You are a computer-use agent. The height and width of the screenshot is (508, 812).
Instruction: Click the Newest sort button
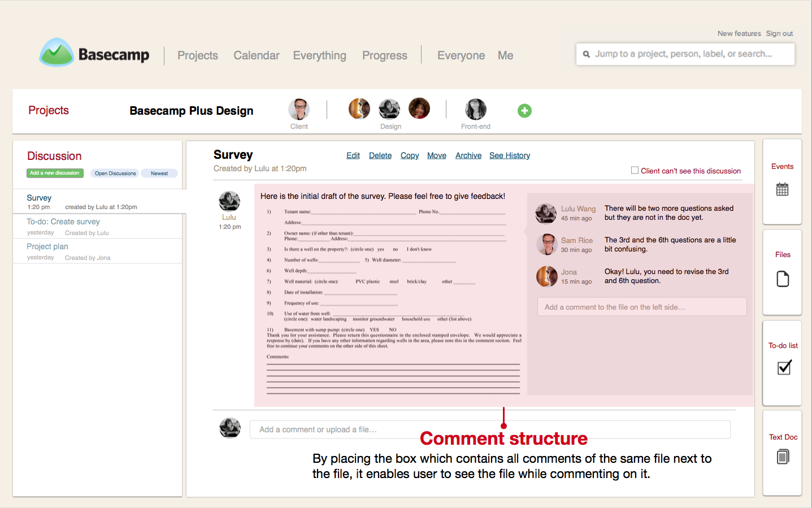(x=159, y=173)
